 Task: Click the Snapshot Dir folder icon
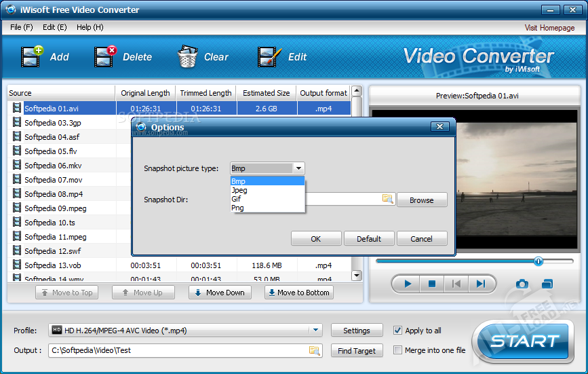pos(388,199)
